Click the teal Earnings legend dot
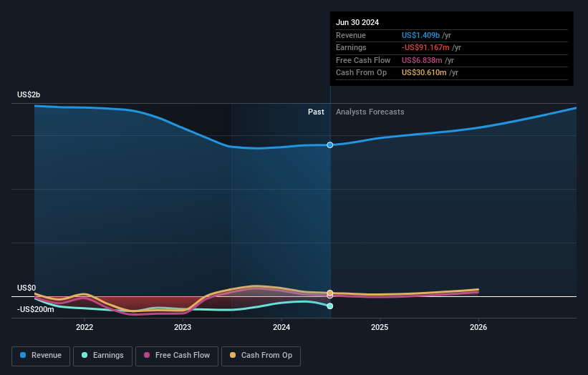Viewport: 588px width, 375px height. [85, 355]
